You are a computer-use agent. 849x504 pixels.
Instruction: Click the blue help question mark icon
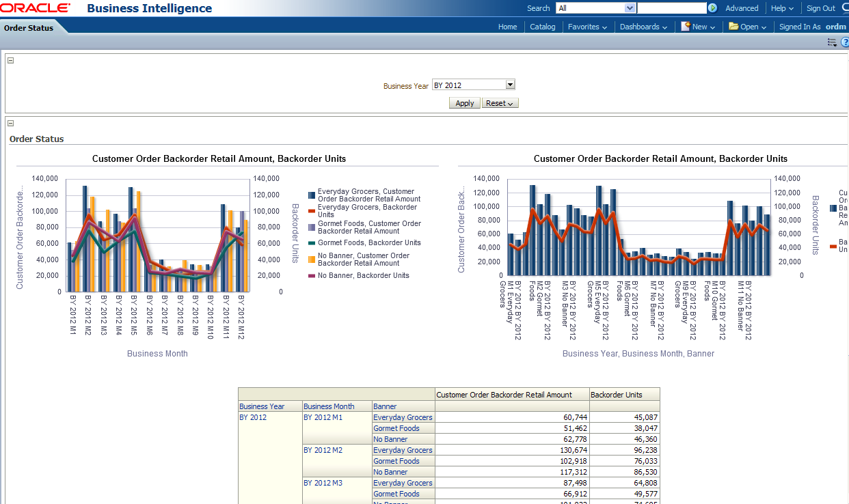click(844, 42)
